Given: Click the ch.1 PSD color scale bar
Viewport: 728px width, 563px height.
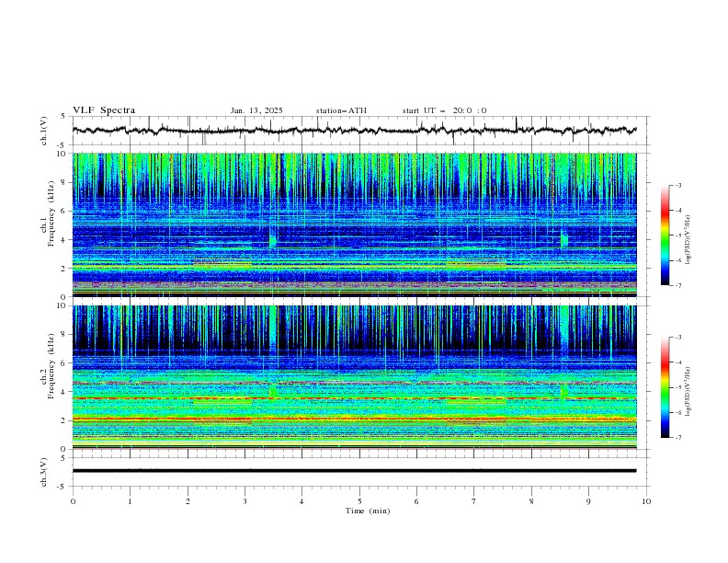Looking at the screenshot, I should click(x=665, y=236).
